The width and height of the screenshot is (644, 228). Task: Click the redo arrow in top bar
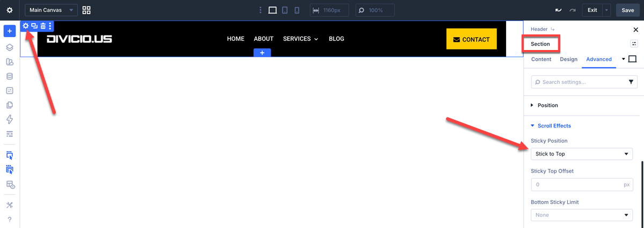coord(573,10)
